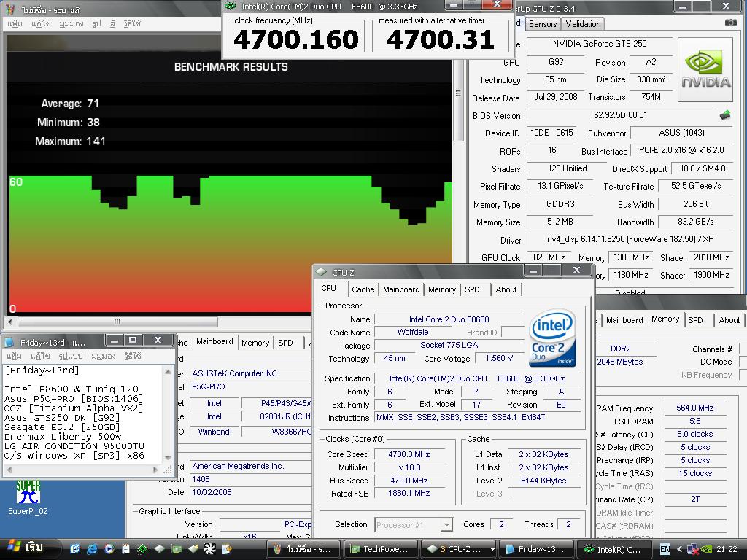Click the Bus Speed 470.0 MHz value
Viewport: 747px width, 560px height.
409,481
